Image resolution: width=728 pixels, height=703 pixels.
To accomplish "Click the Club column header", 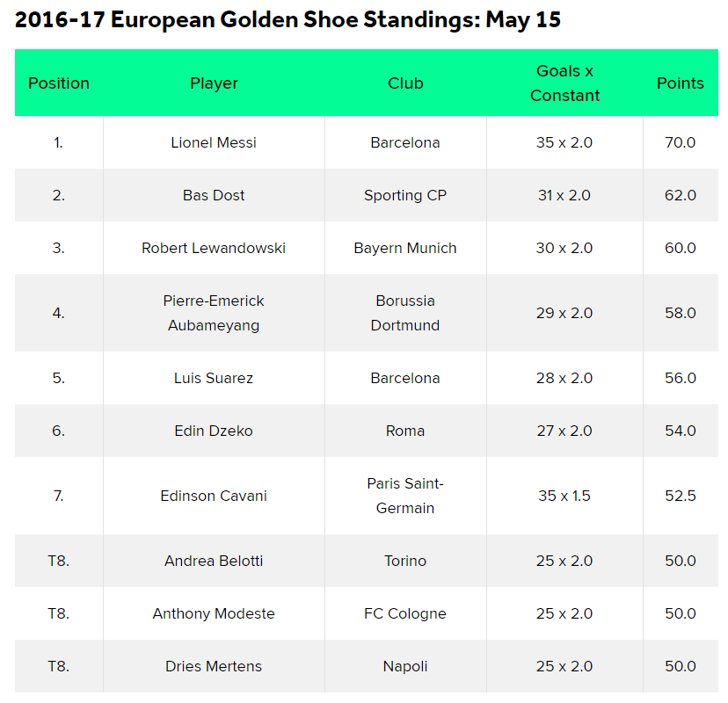I will [405, 83].
